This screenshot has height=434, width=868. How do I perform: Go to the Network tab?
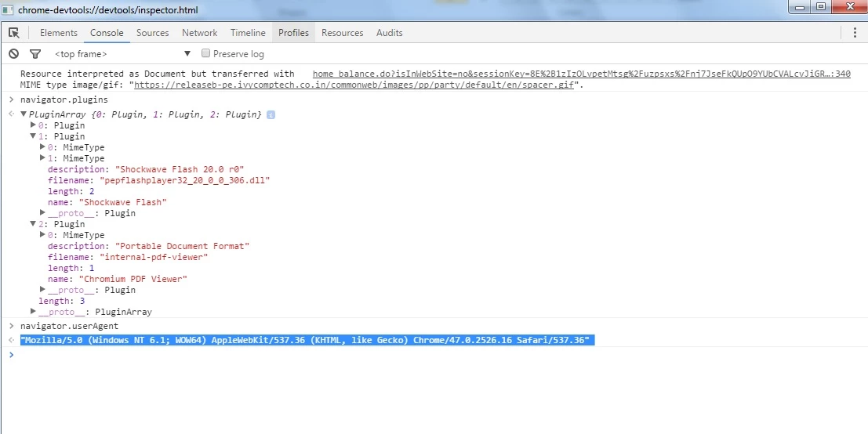[199, 33]
